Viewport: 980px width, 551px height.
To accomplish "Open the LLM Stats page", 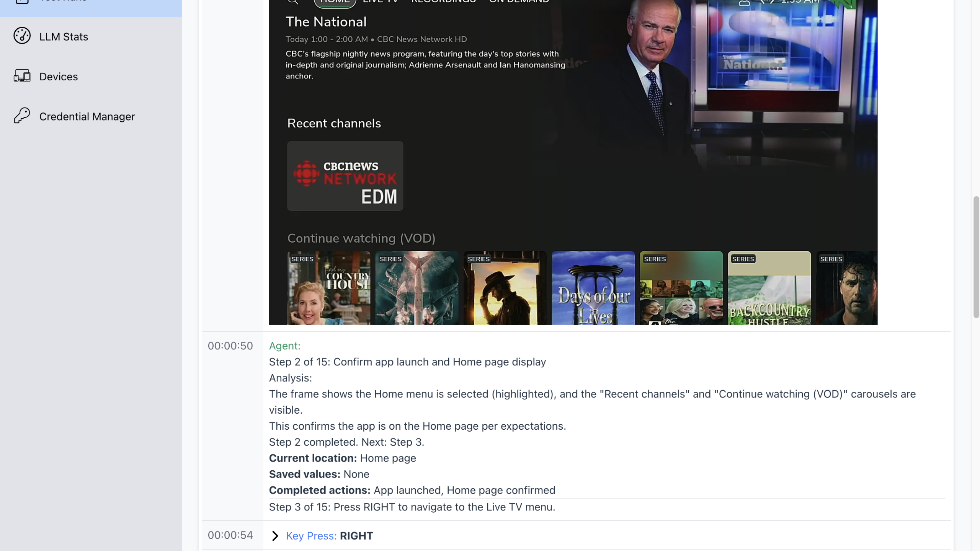I will [64, 37].
